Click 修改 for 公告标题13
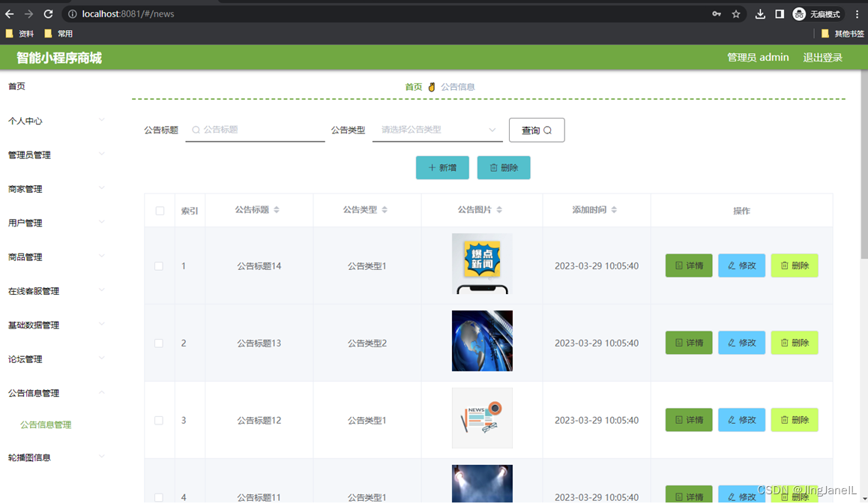Image resolution: width=868 pixels, height=504 pixels. click(x=742, y=343)
